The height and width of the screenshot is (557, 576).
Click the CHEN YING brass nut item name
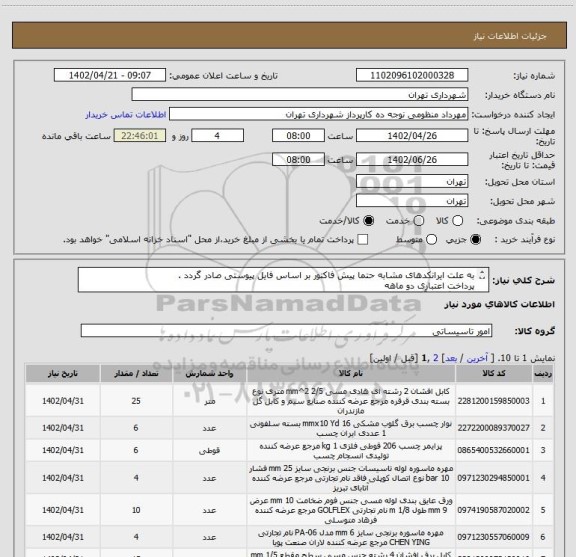[x=351, y=538]
